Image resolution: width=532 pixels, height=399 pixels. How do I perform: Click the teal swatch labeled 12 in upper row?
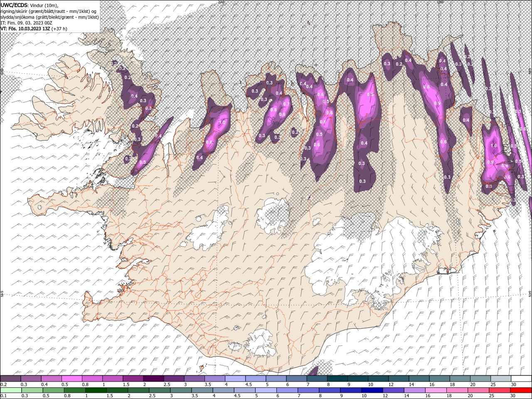click(399, 379)
